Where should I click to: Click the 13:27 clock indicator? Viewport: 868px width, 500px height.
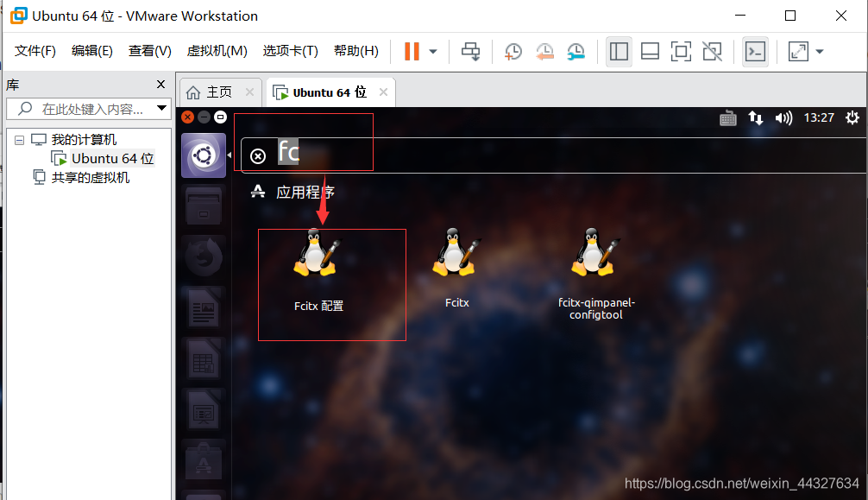coord(819,117)
